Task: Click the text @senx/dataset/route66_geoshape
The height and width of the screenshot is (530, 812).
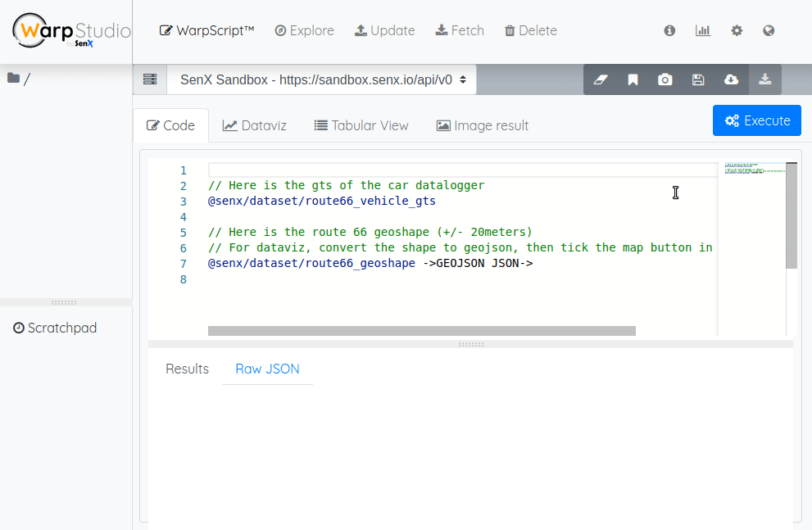Action: pyautogui.click(x=311, y=263)
